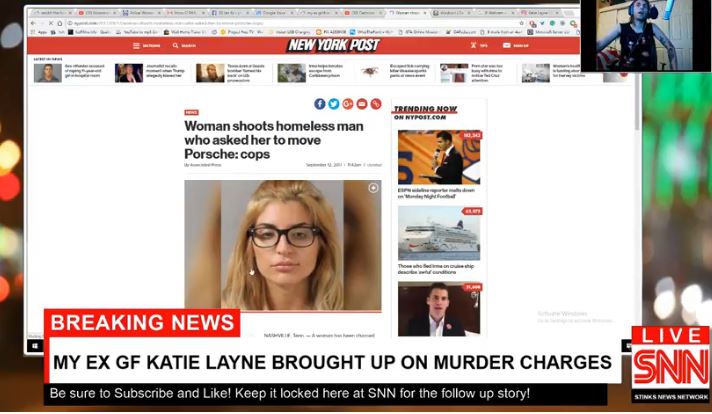Switch to the Facebook browser tab

(x=230, y=13)
